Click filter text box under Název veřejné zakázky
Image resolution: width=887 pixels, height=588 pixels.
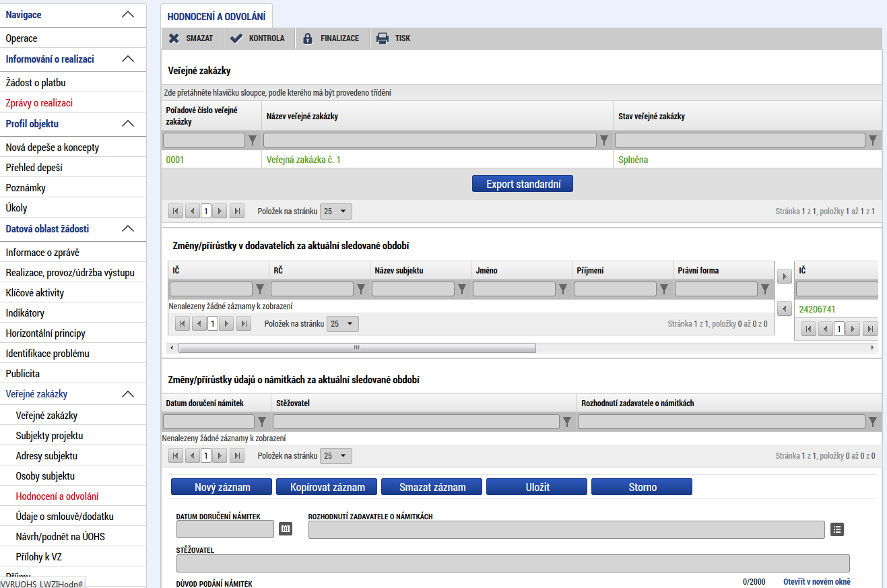pos(430,140)
